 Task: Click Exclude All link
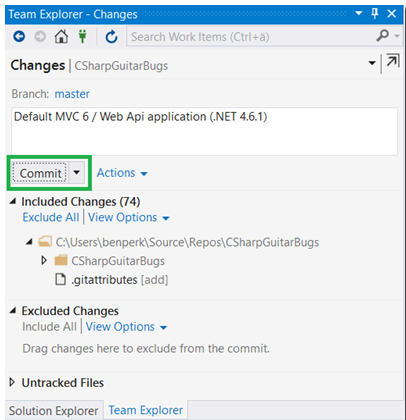pyautogui.click(x=51, y=217)
